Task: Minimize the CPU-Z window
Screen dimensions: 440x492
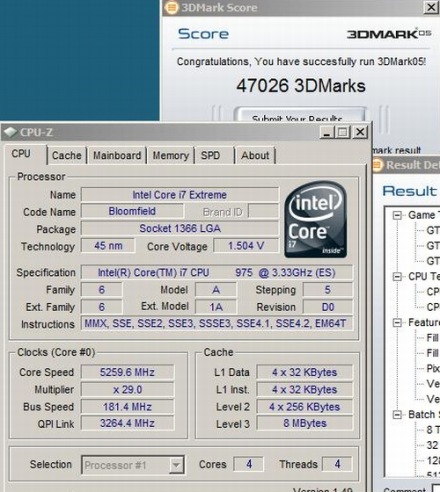Action: point(327,132)
